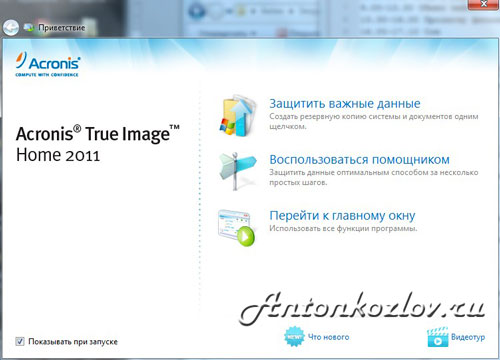Uncheck the Показывать при запуске checkbox

coord(20,341)
